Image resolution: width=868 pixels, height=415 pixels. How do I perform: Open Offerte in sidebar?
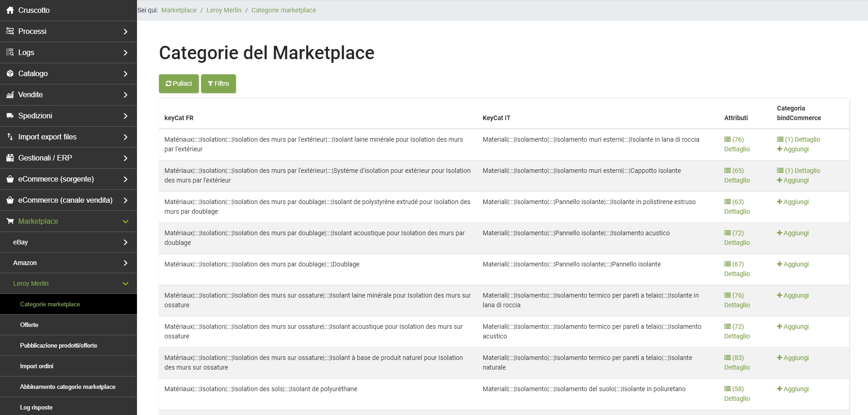click(x=29, y=325)
